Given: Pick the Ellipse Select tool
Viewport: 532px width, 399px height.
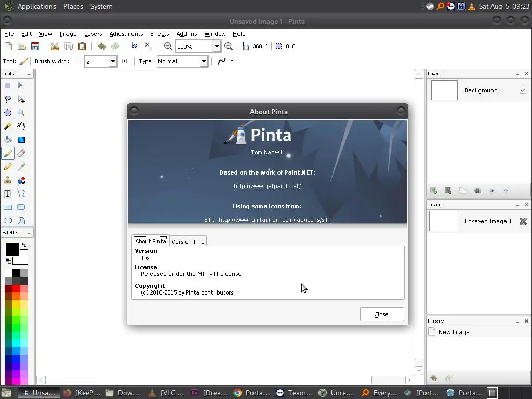Looking at the screenshot, I should coord(7,113).
